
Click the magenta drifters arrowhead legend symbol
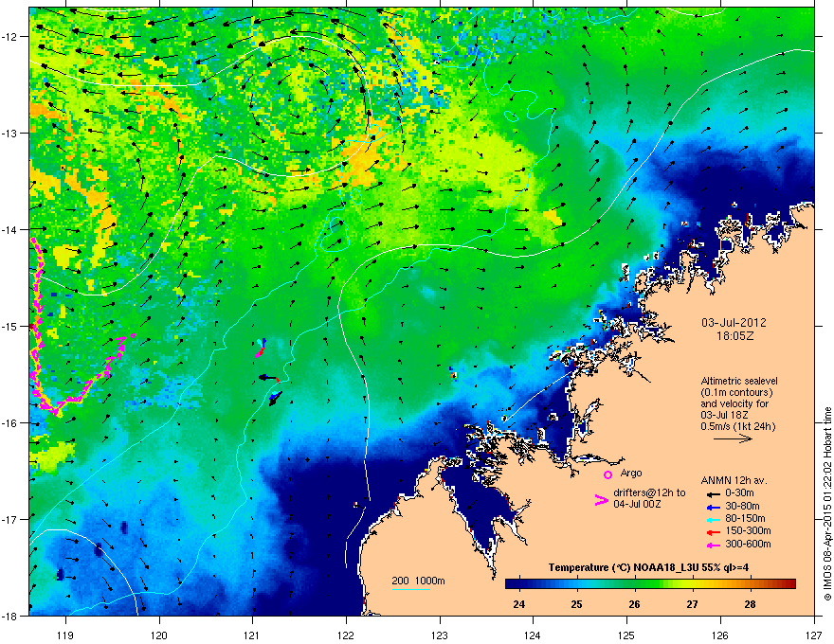[x=601, y=500]
